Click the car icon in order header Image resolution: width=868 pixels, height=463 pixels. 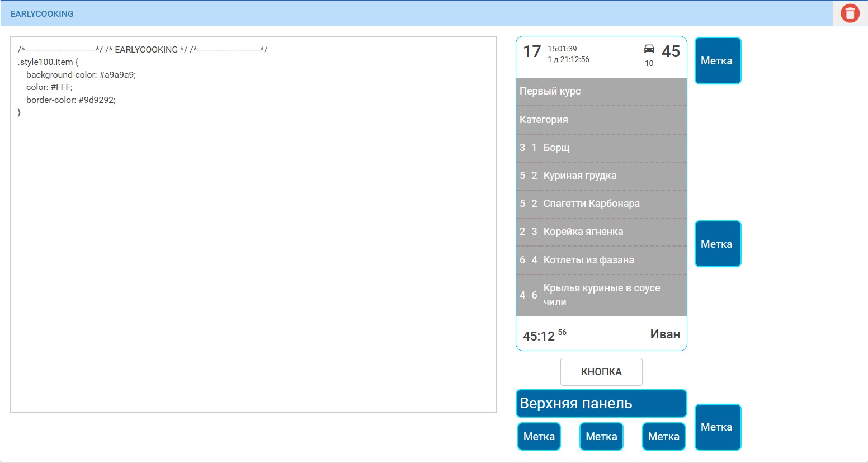click(x=649, y=49)
